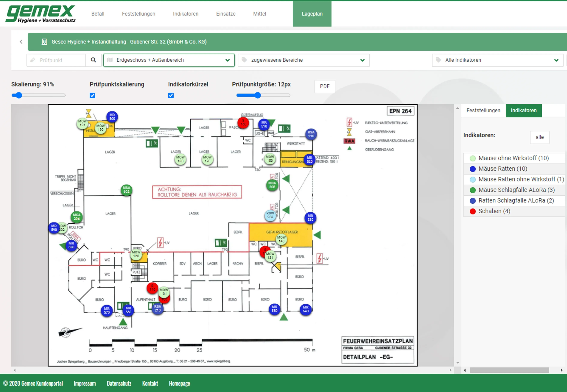Viewport: 567px width, 392px height.
Task: Open the MR 510 checkpoint marker
Action: [264, 125]
